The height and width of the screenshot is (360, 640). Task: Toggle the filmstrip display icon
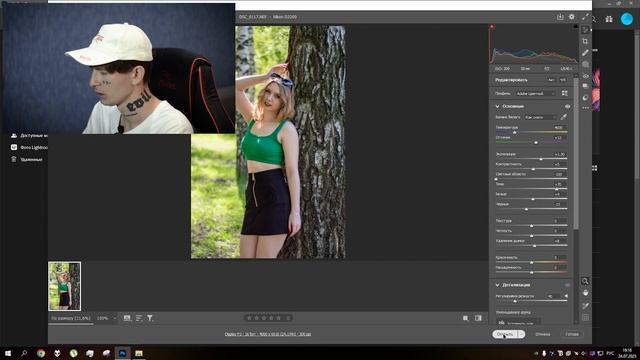click(x=127, y=318)
